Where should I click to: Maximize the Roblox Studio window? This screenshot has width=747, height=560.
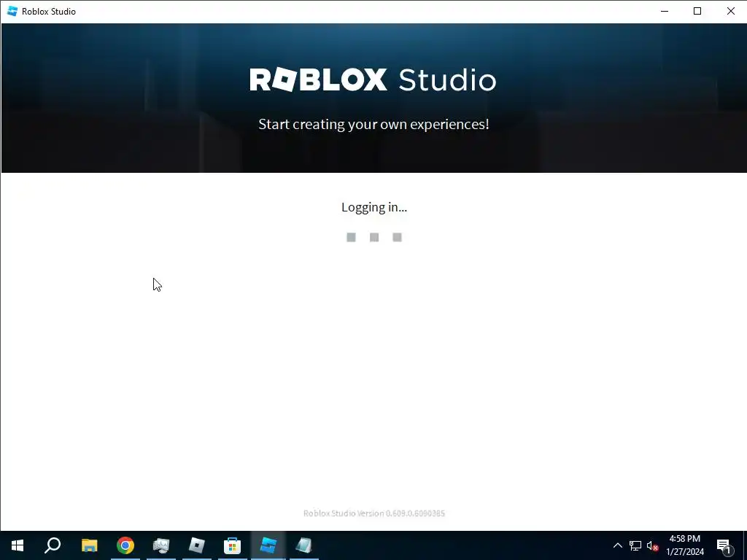[697, 11]
